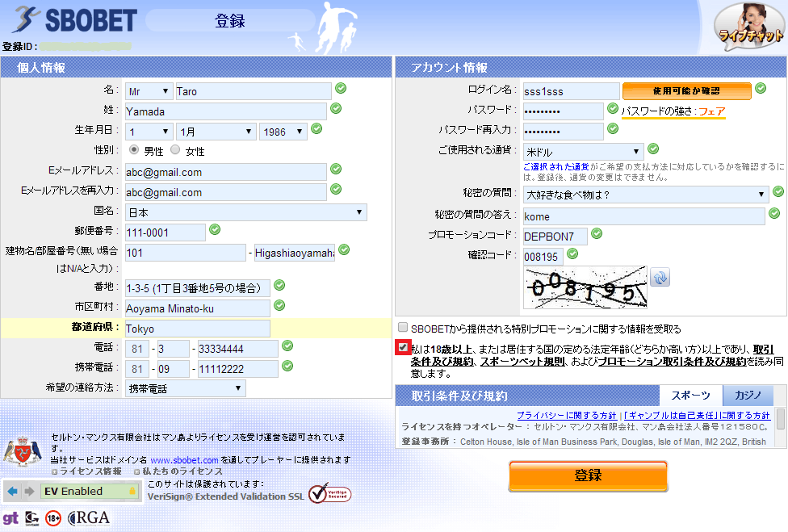Click the last name field Yamada

click(x=225, y=111)
